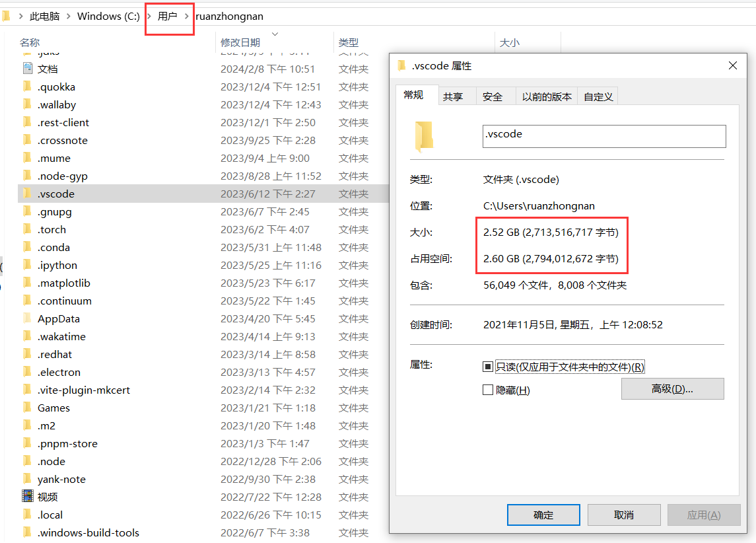Click the .vscode folder icon in file list
The height and width of the screenshot is (543, 756).
(x=28, y=194)
